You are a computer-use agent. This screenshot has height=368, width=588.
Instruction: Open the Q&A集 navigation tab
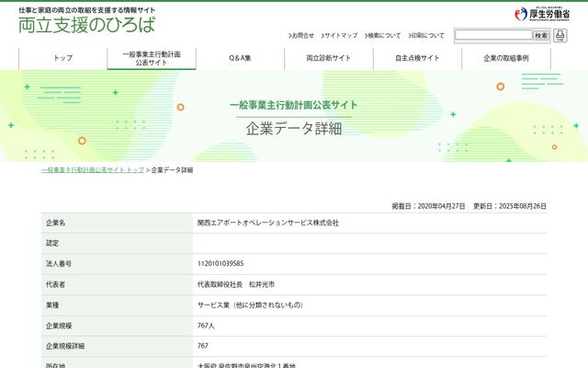coord(240,58)
